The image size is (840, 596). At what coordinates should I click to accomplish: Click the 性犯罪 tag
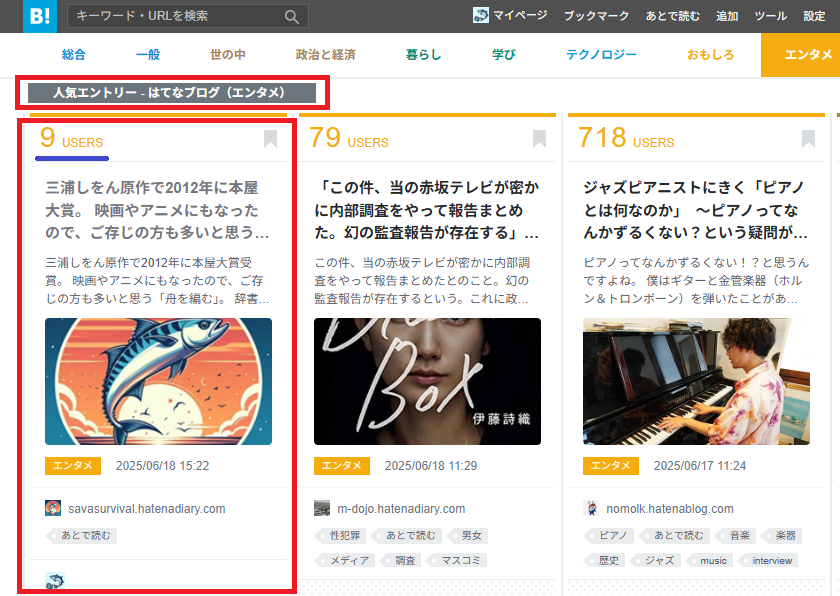341,535
